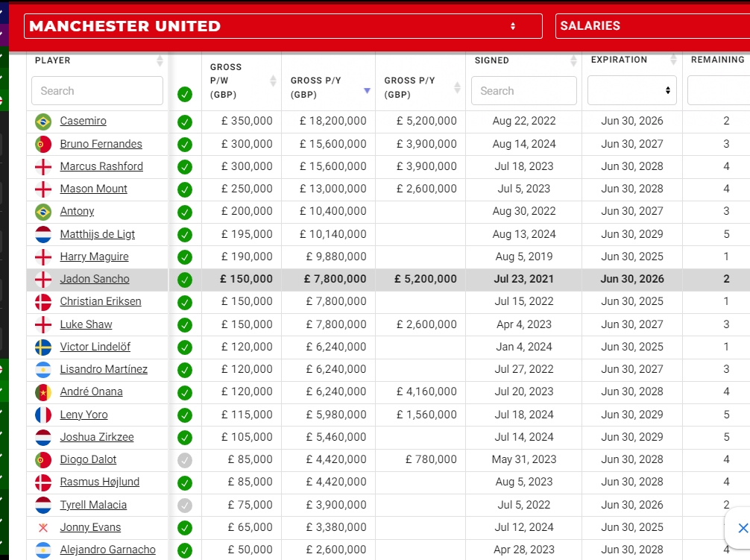Open Jadon Sancho player page
750x560 pixels.
pyautogui.click(x=95, y=280)
